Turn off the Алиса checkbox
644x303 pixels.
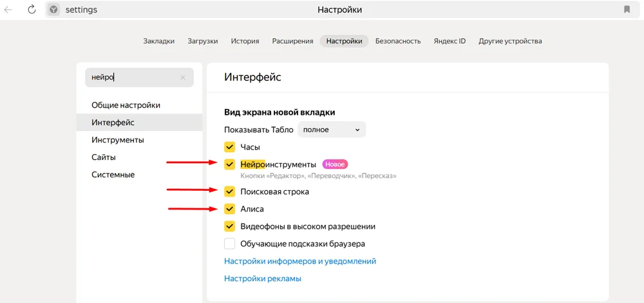pyautogui.click(x=230, y=209)
